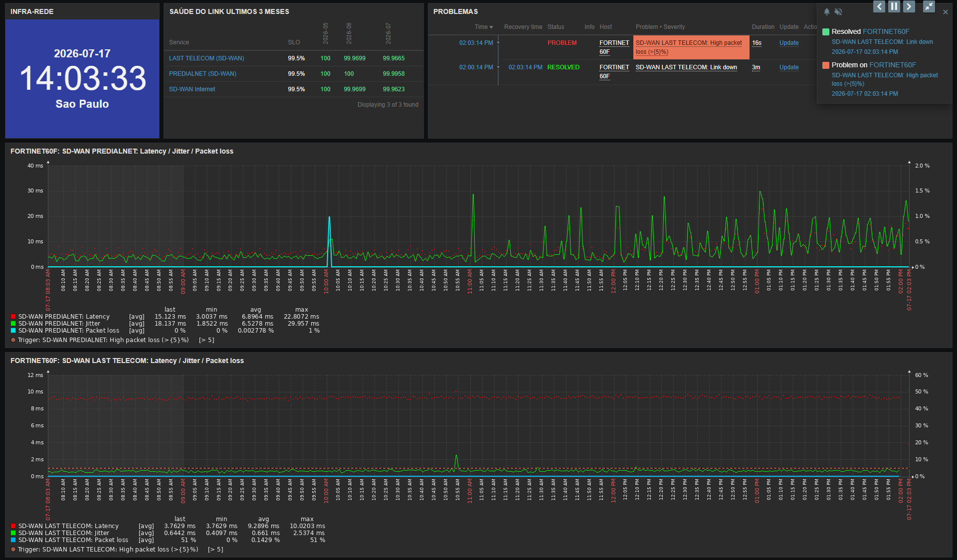Click LAST TELECOM trigger legend circle icon
Viewport: 957px width, 560px height.
point(13,550)
